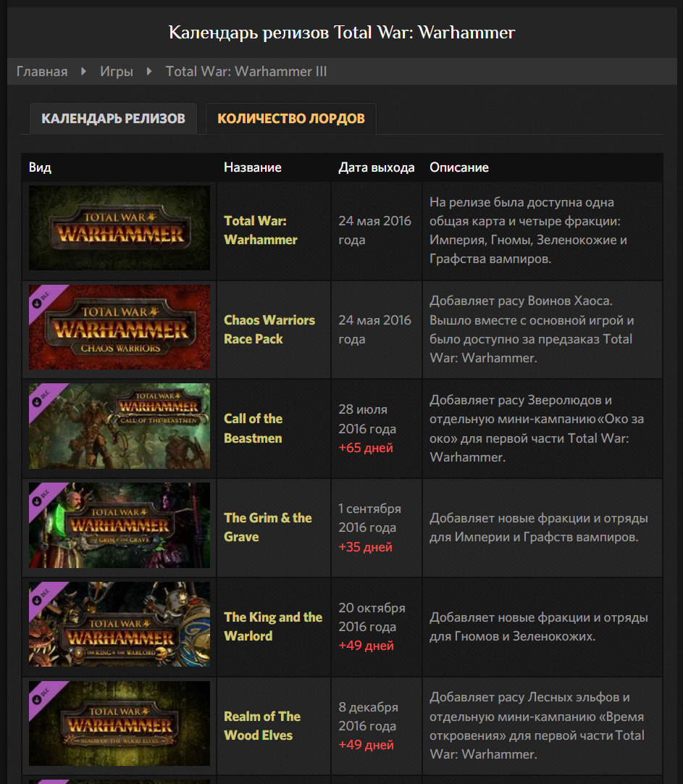Image resolution: width=683 pixels, height=784 pixels.
Task: Click the 8 декабря 2016 года date
Action: click(368, 716)
